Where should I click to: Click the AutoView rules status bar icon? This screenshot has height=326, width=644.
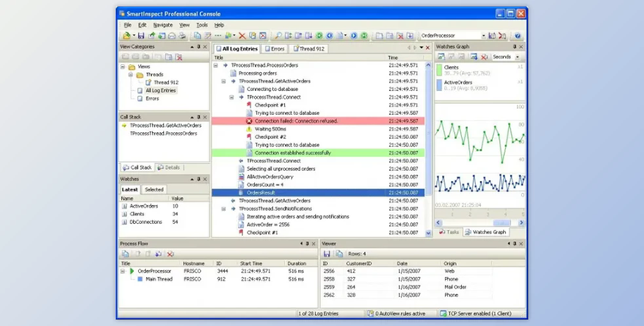370,313
